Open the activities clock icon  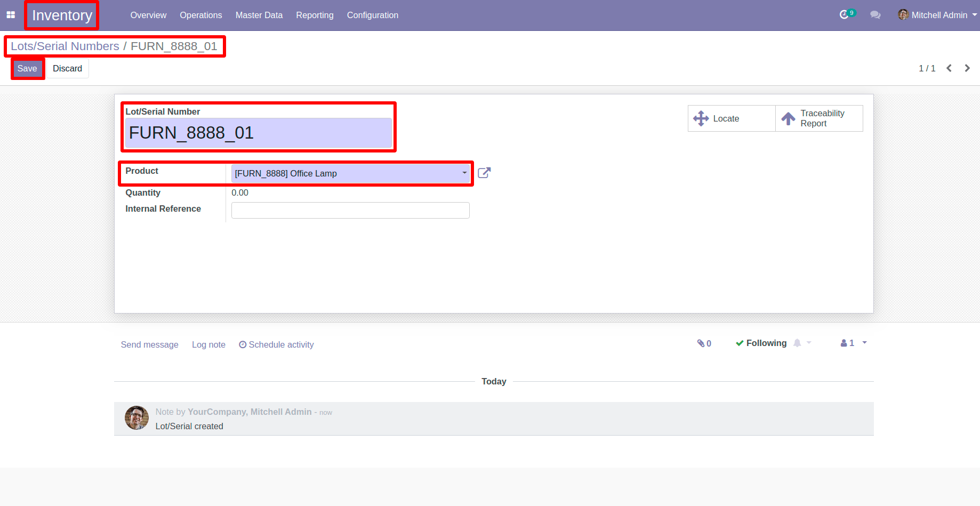[x=844, y=15]
